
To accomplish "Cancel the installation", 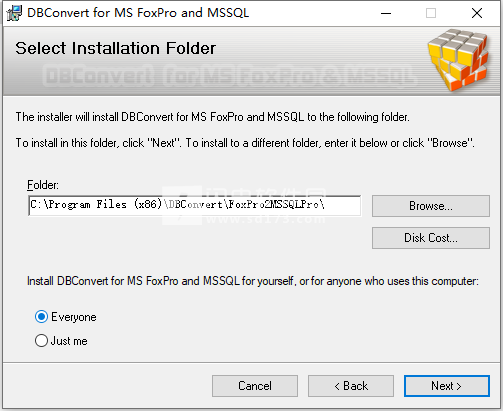I will (x=255, y=386).
